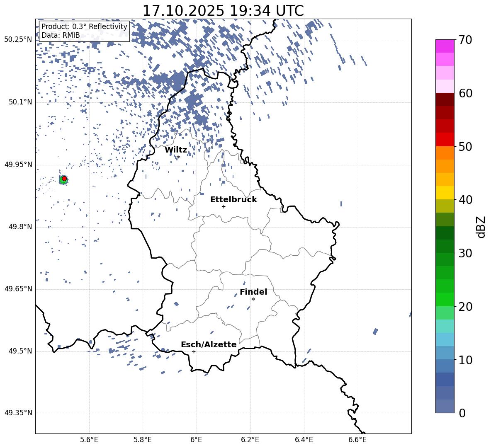Click the 50.1°N latitude label
Screen dimensions: 491x448
pyautogui.click(x=20, y=102)
